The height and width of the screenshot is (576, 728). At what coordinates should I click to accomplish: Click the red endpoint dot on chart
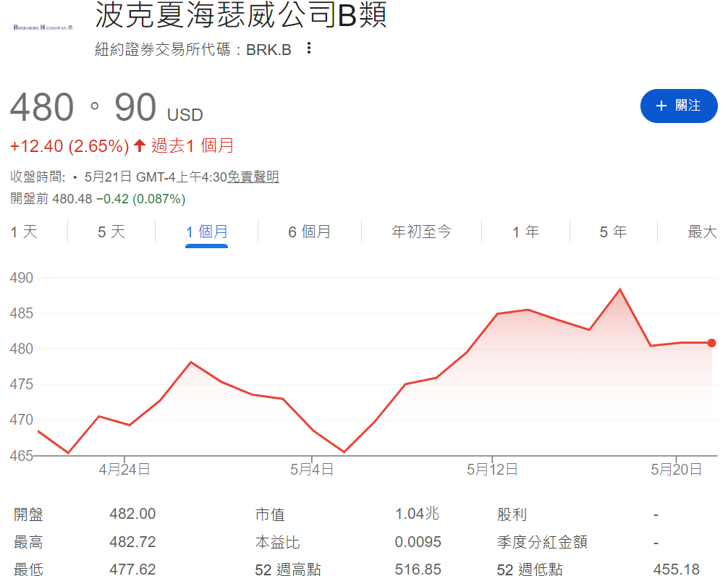711,343
